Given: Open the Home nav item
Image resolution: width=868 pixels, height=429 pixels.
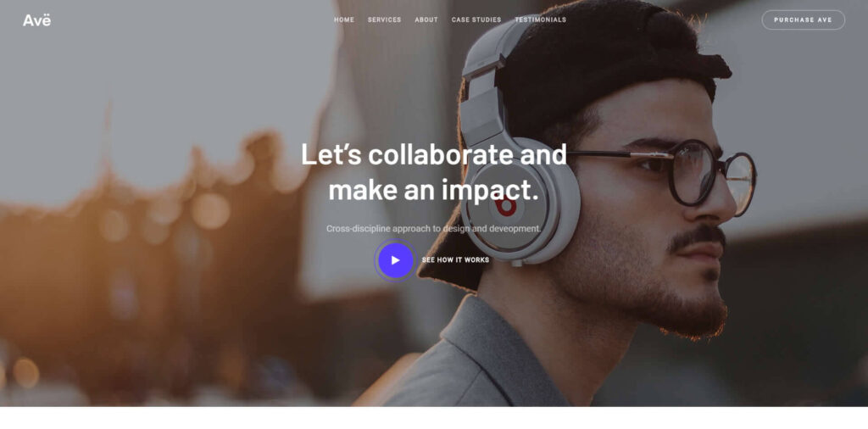Looking at the screenshot, I should click(x=344, y=20).
